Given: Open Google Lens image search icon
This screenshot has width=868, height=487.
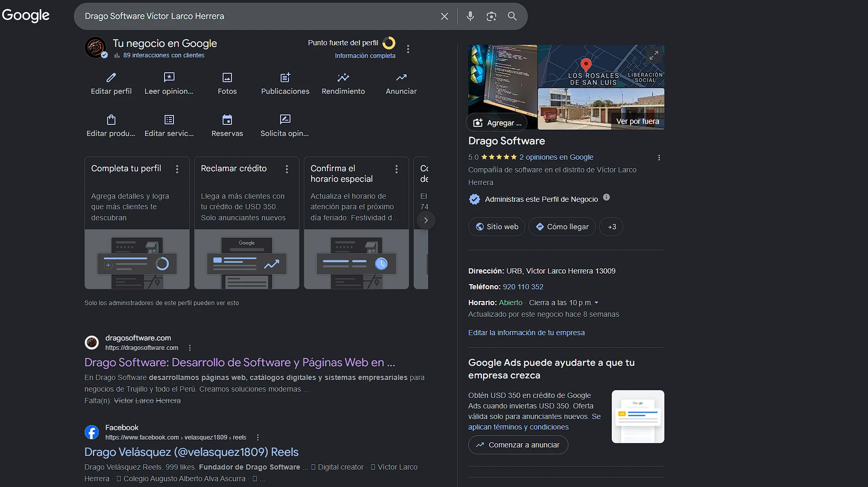Looking at the screenshot, I should tap(491, 16).
